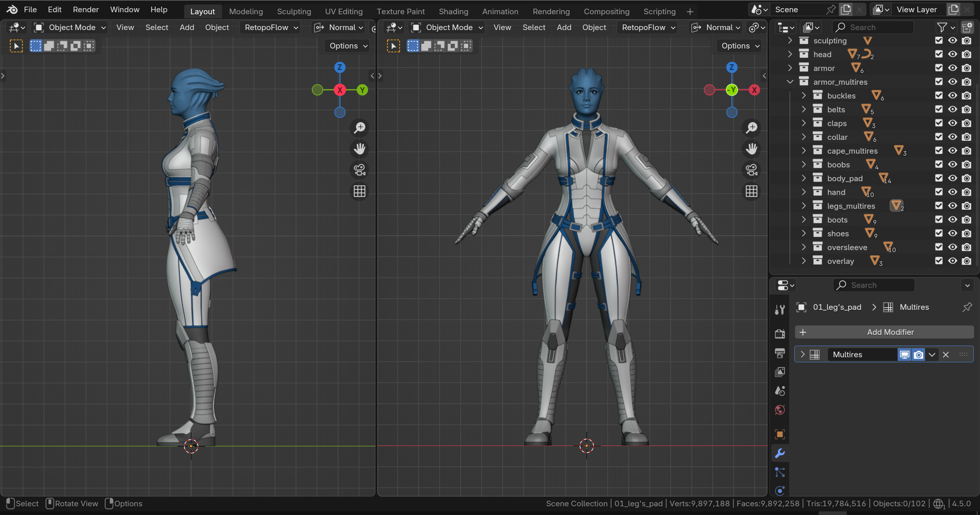The width and height of the screenshot is (980, 515).
Task: Collapse the armor_multires collection
Action: point(790,82)
